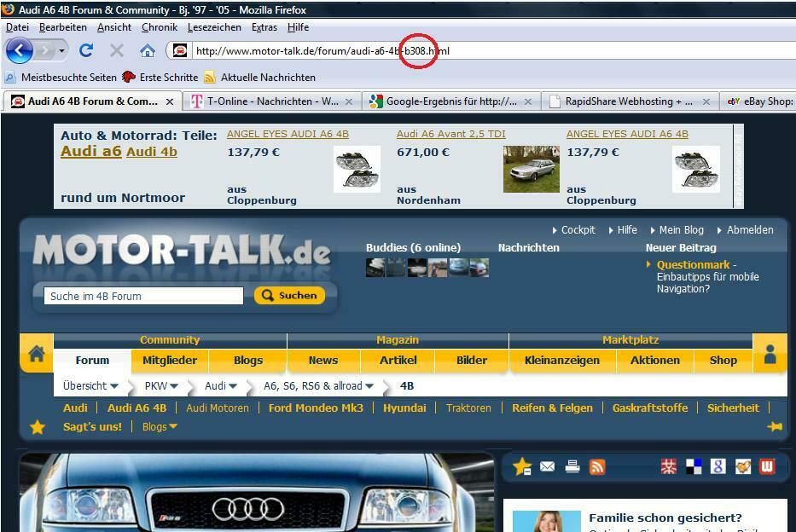796x532 pixels.
Task: Select the Kleinanzeigen navigation tab
Action: click(562, 361)
